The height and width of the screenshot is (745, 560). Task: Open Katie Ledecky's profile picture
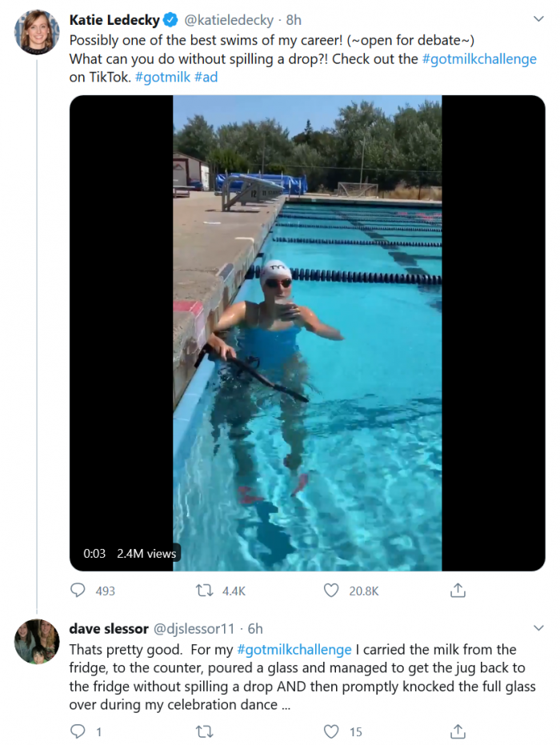coord(37,32)
